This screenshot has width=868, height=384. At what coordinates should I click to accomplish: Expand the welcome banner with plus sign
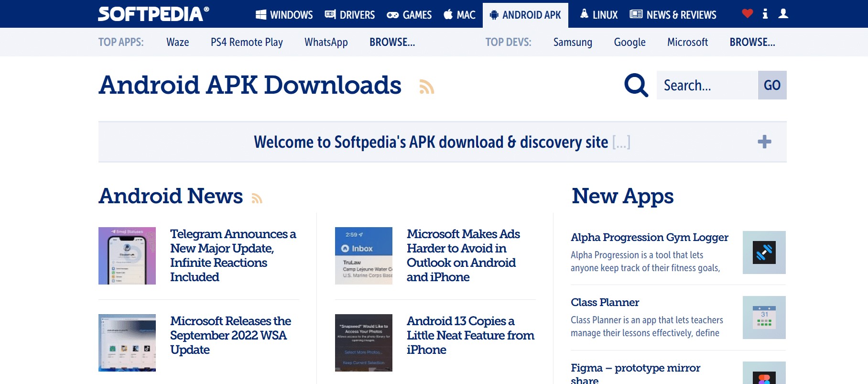764,142
